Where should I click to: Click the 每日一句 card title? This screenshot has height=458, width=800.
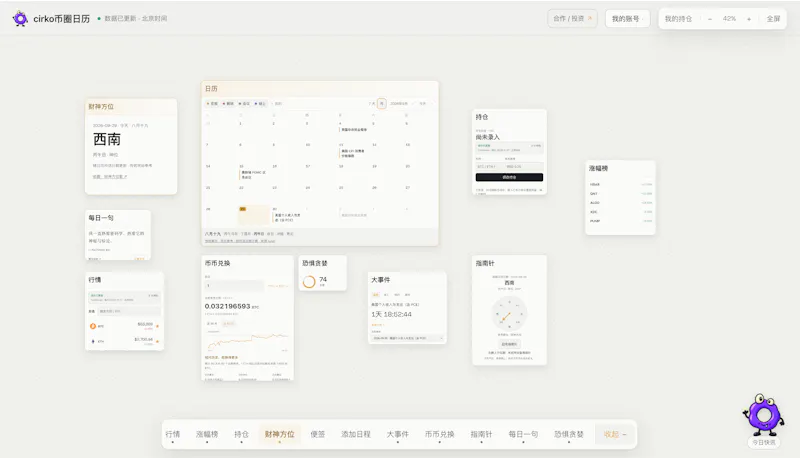101,218
